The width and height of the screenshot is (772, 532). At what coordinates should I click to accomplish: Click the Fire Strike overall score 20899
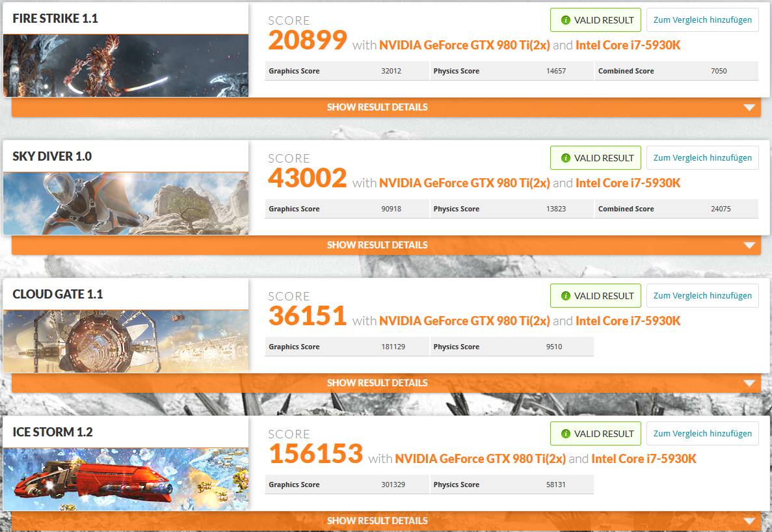308,40
